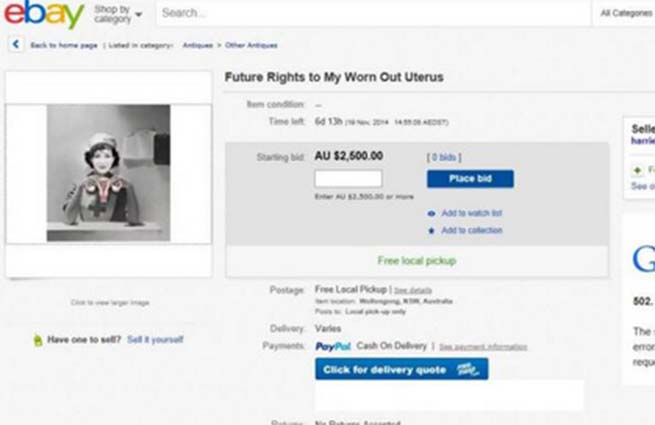Click the bid amount input field

(x=348, y=179)
